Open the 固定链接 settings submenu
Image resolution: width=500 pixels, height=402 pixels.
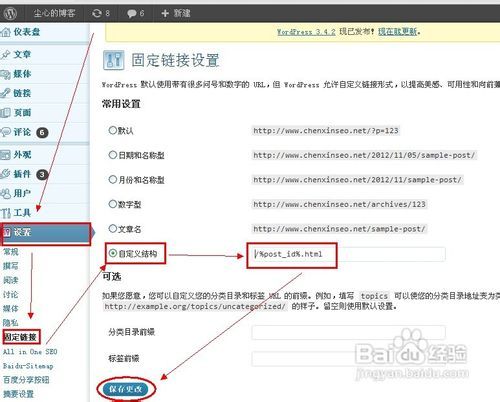20,337
